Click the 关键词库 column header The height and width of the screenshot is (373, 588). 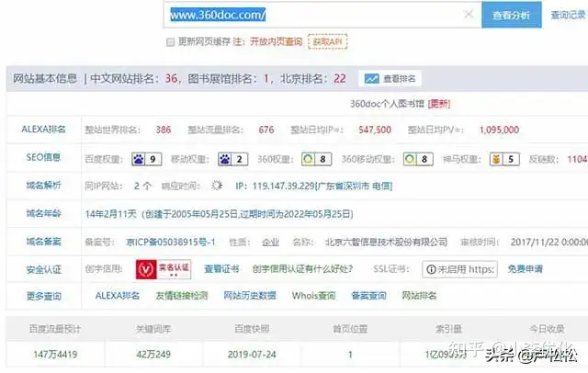pyautogui.click(x=153, y=329)
